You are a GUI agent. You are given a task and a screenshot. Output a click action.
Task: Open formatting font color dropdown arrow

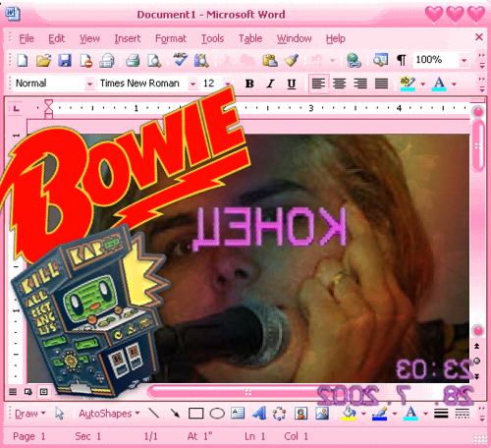click(x=454, y=84)
